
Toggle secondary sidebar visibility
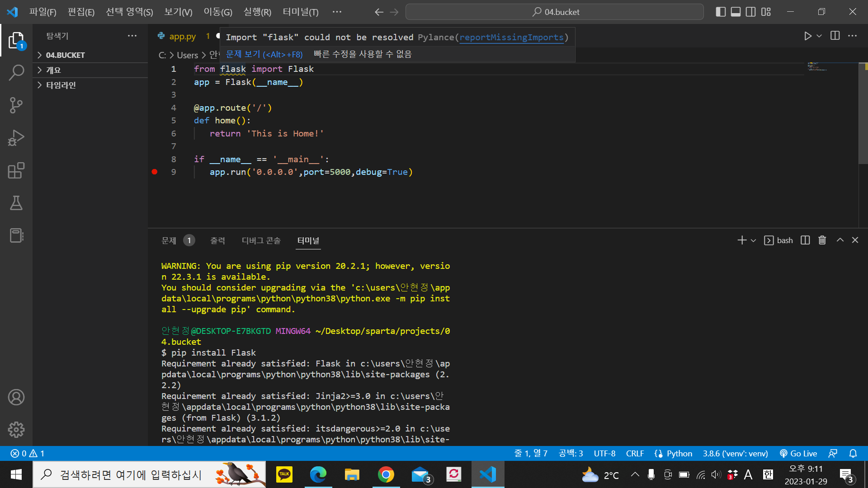751,12
